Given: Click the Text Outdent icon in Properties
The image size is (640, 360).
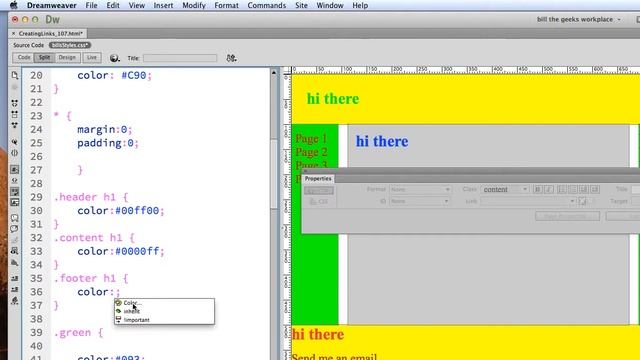Looking at the screenshot, I should pos(584,189).
